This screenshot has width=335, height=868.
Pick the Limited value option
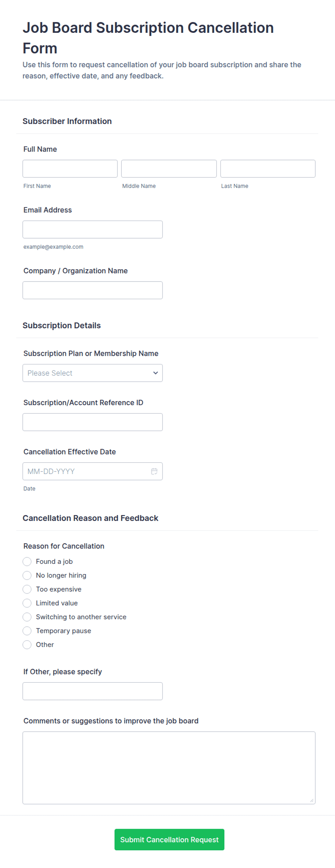[x=27, y=603]
